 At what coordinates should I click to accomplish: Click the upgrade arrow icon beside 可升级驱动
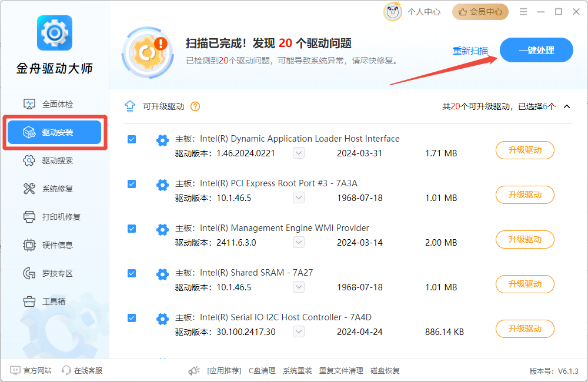[x=130, y=106]
